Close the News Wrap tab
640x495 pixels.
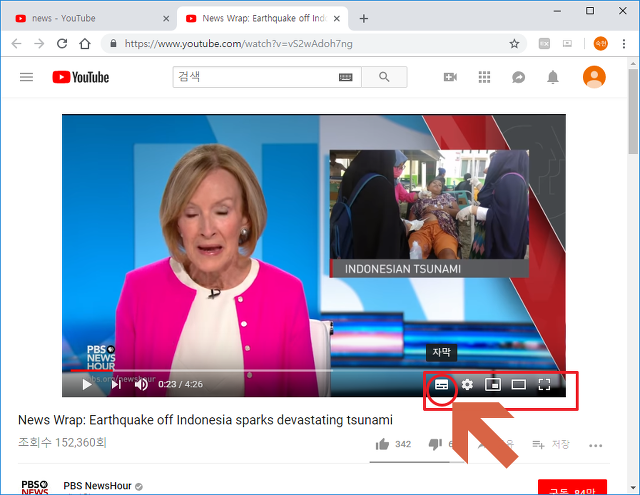pos(337,18)
